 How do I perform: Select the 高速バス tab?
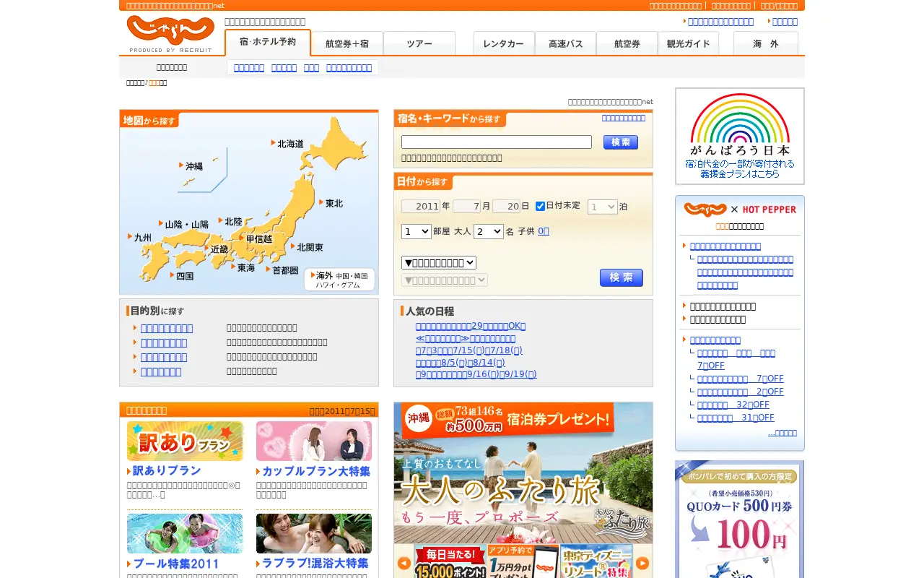pos(565,43)
